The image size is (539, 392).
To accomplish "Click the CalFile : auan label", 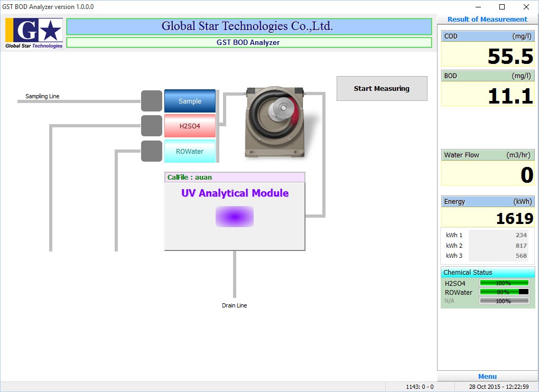I will click(x=189, y=178).
